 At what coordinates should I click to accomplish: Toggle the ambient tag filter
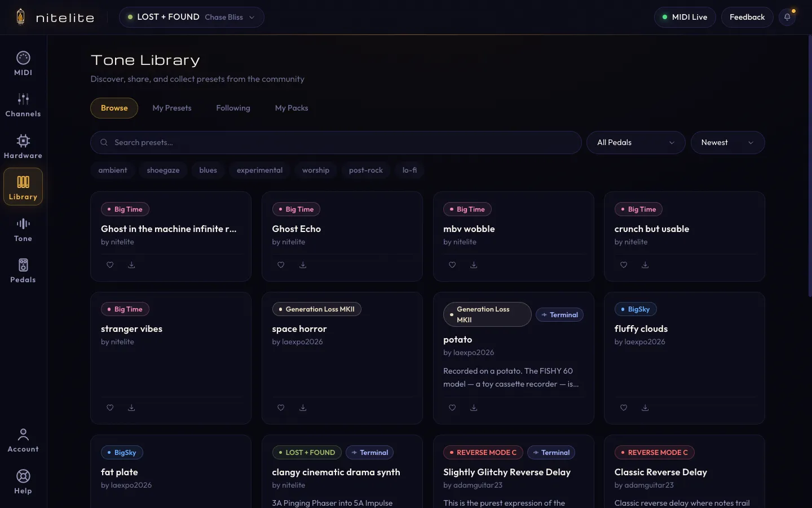(x=113, y=170)
